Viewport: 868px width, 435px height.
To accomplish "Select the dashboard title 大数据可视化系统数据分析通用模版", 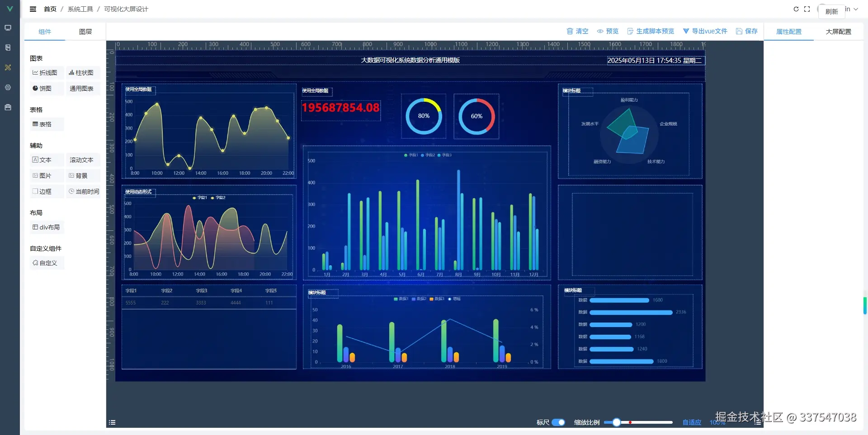I will point(410,60).
